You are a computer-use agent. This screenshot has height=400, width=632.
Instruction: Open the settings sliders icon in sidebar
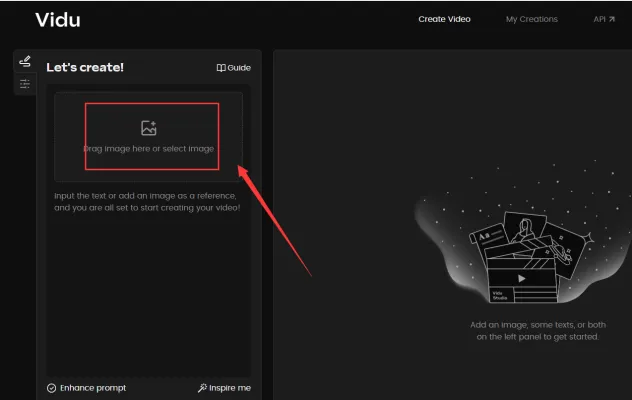(25, 84)
